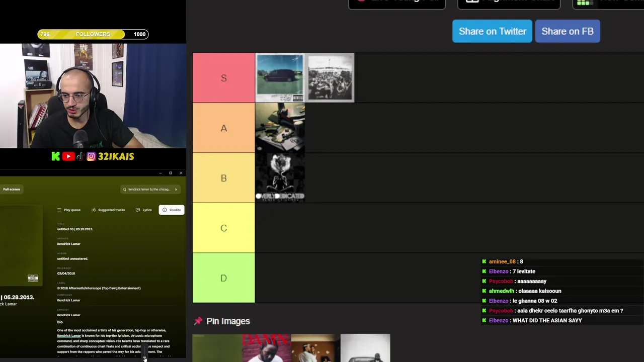
Task: Click the title untitled 03 | 05.28.2013.
Action: coord(75,229)
